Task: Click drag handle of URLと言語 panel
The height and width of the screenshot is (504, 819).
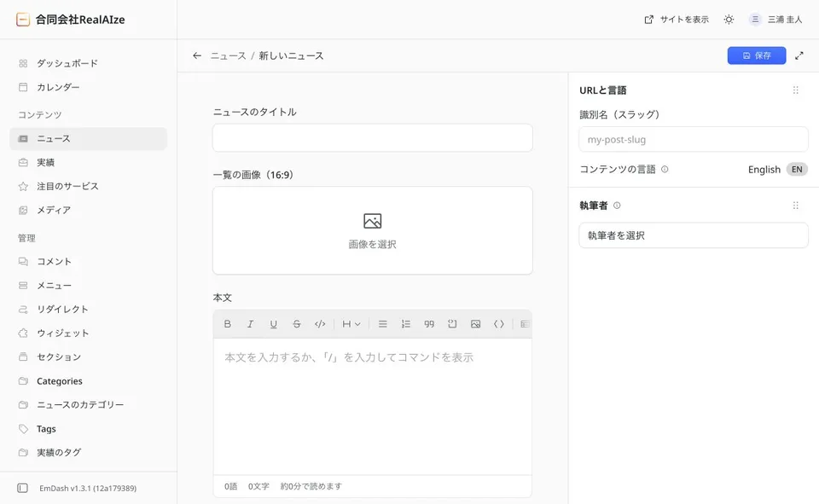Action: (x=795, y=90)
